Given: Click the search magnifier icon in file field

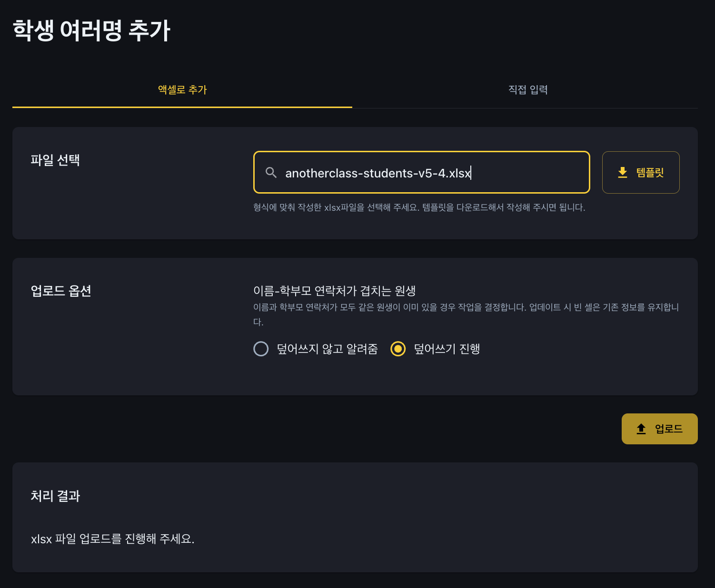Looking at the screenshot, I should pyautogui.click(x=271, y=173).
